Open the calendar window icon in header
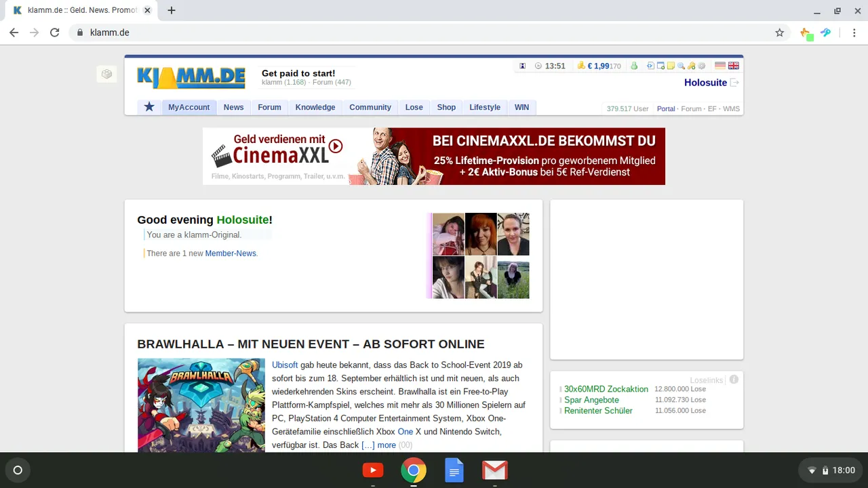The image size is (868, 488). point(660,66)
